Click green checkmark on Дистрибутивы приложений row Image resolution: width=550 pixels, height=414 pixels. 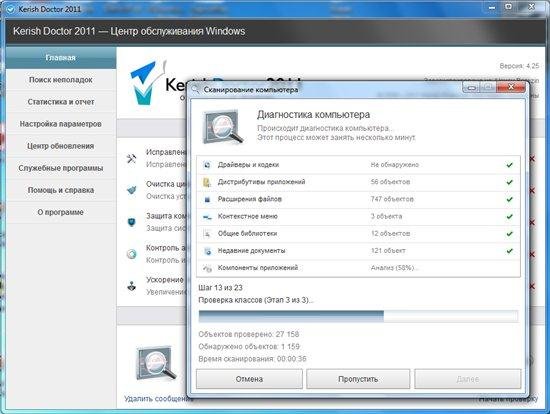coord(510,182)
